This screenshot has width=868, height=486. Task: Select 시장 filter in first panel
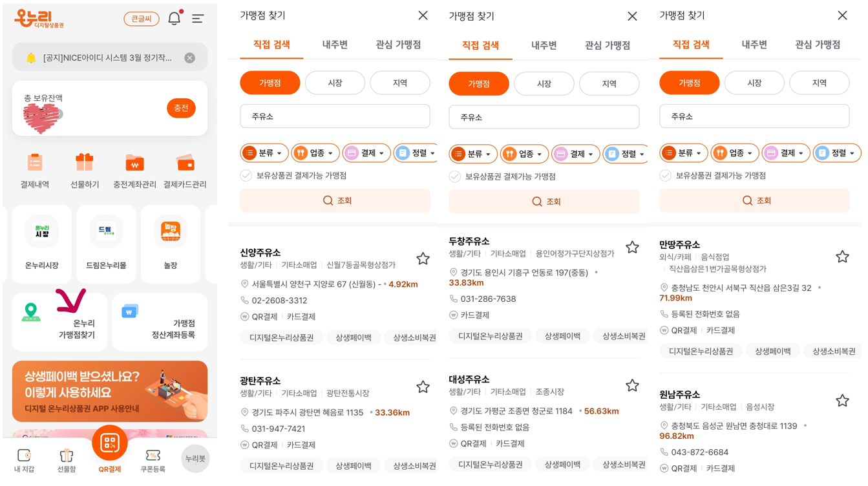point(335,83)
